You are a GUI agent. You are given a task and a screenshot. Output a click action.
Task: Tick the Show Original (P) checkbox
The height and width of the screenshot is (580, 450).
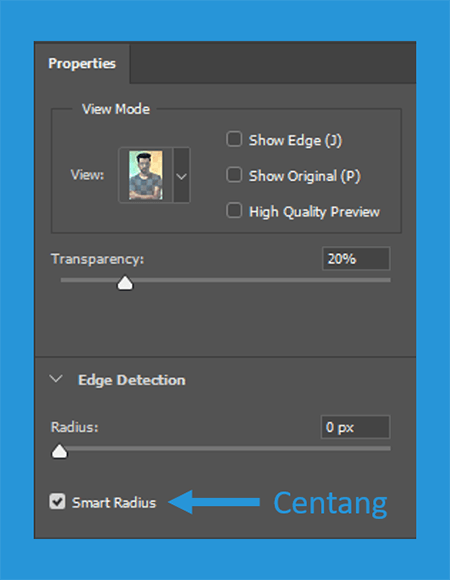pyautogui.click(x=234, y=175)
